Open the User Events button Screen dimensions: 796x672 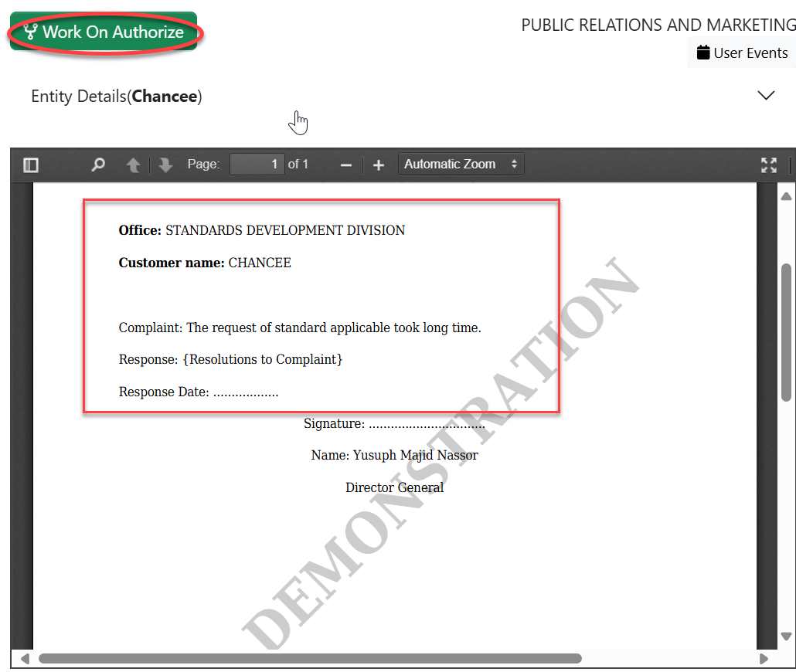pyautogui.click(x=742, y=53)
